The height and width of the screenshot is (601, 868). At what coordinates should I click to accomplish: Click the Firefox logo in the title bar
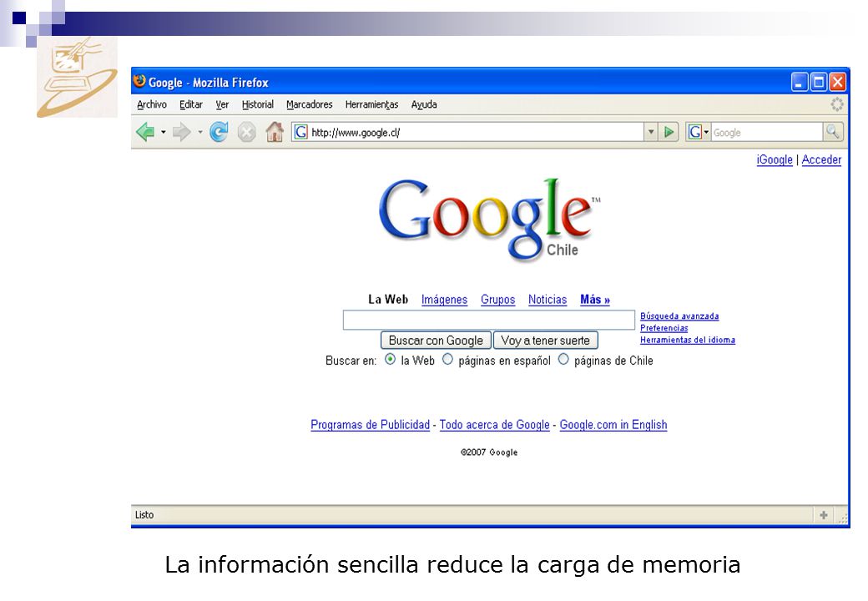tap(139, 81)
